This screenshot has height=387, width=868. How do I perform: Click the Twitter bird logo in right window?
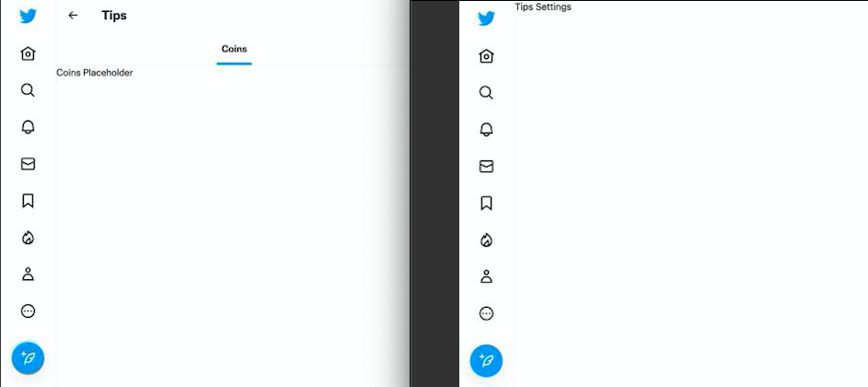pos(486,18)
